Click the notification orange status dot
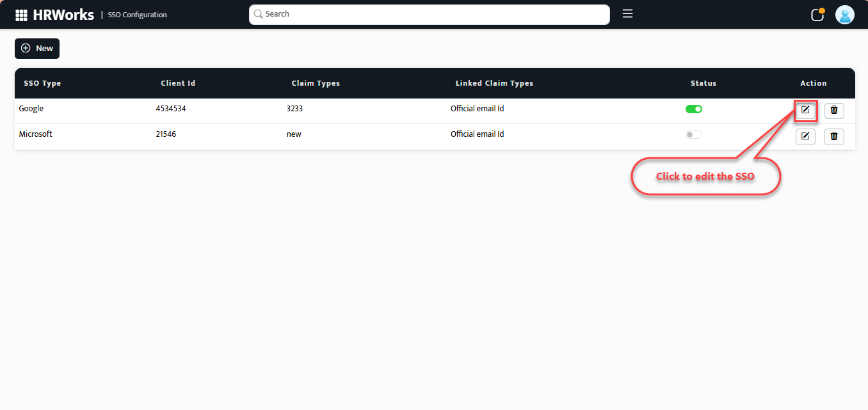The height and width of the screenshot is (410, 868). tap(823, 9)
